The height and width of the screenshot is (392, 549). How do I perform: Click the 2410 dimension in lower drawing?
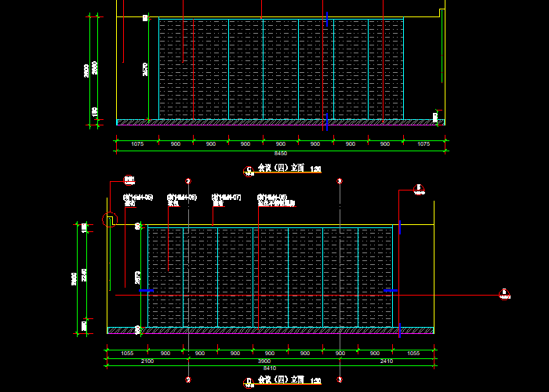point(386,361)
